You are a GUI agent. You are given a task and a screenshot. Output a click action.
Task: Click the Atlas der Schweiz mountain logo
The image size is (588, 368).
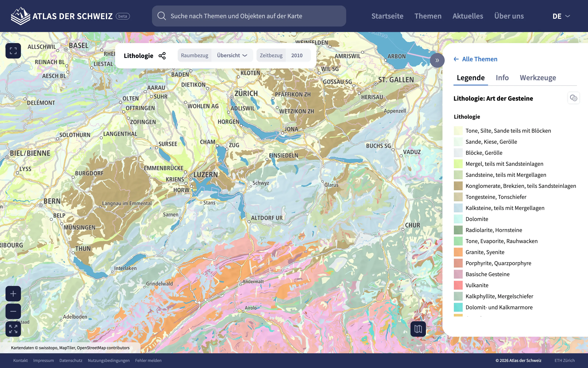click(21, 16)
